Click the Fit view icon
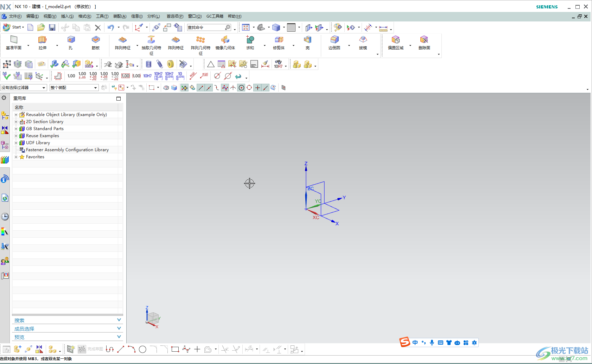The width and height of the screenshot is (592, 364). [246, 27]
